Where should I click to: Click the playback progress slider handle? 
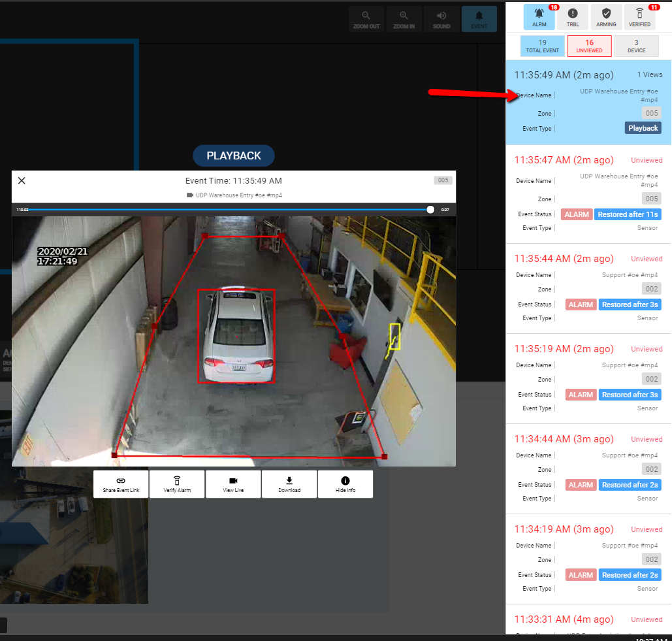430,210
